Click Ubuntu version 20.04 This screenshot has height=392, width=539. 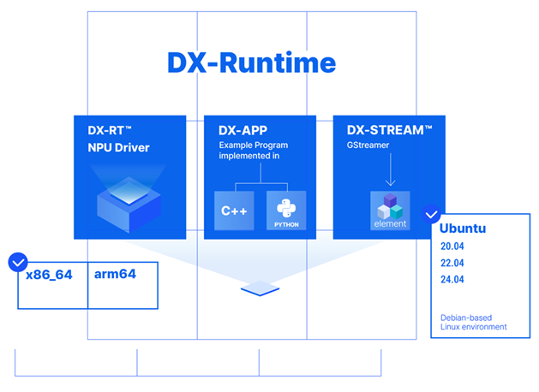[452, 246]
